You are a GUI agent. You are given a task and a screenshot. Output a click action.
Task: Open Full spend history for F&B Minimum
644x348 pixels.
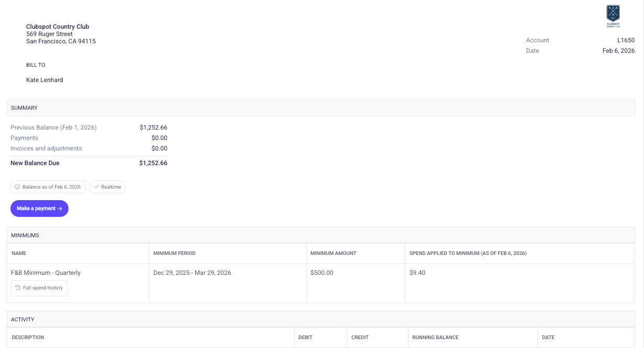click(x=39, y=288)
